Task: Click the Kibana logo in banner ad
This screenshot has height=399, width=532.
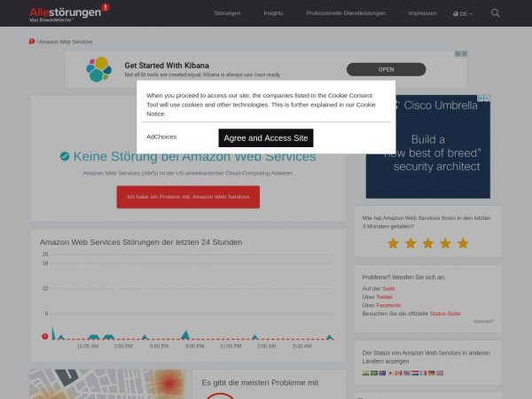Action: [x=99, y=69]
